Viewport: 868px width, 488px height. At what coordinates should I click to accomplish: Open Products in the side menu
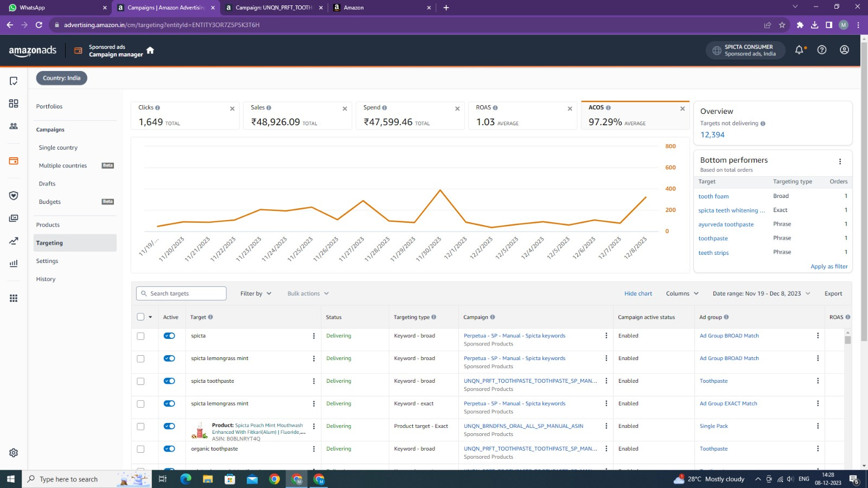(48, 225)
